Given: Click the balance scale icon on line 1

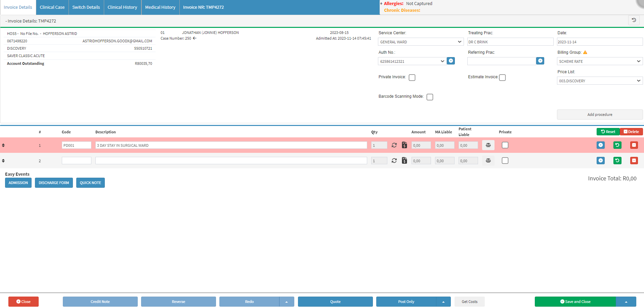Looking at the screenshot, I should tap(488, 145).
